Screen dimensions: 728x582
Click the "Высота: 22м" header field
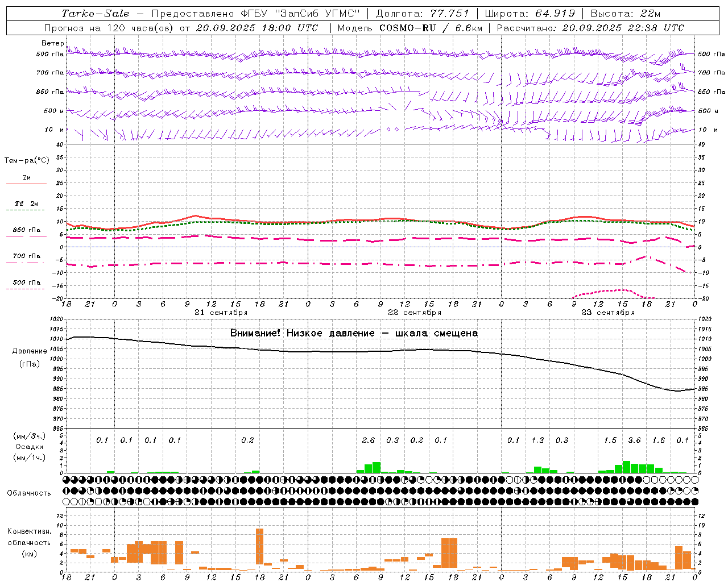(x=626, y=14)
